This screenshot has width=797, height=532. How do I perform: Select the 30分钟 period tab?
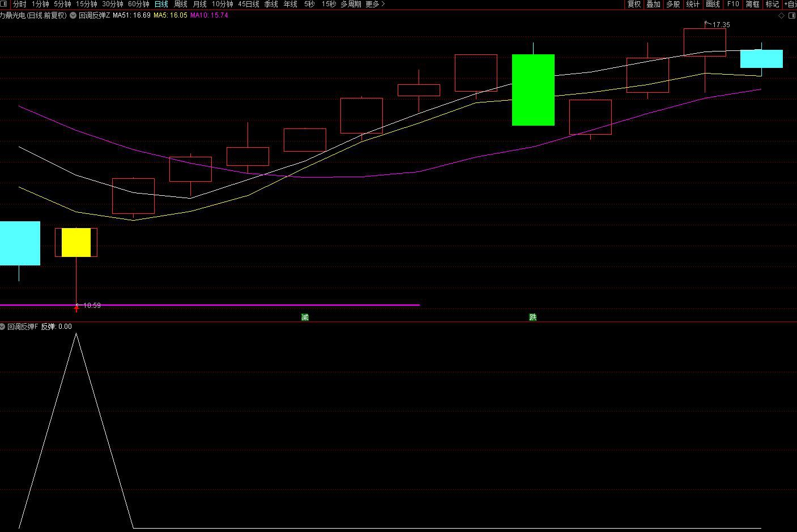click(113, 4)
